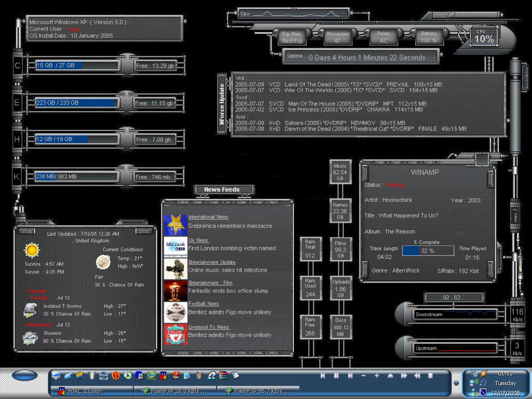Open the Liverpool Fc News feed link
The height and width of the screenshot is (399, 532).
(x=209, y=327)
